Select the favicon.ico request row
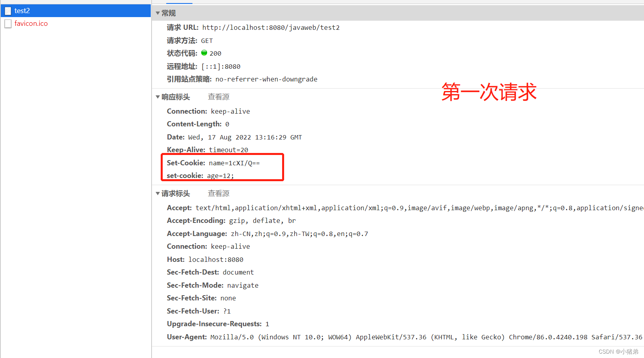 coord(75,23)
